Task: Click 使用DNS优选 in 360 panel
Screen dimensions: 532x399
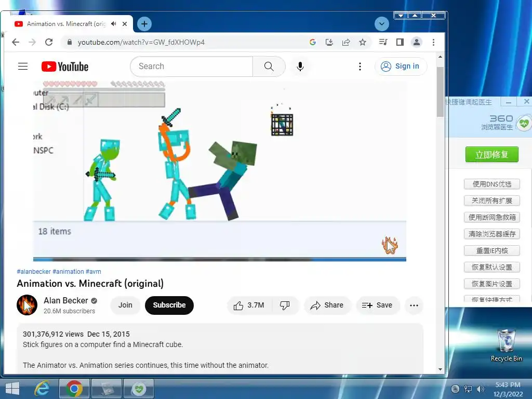Action: [x=492, y=184]
